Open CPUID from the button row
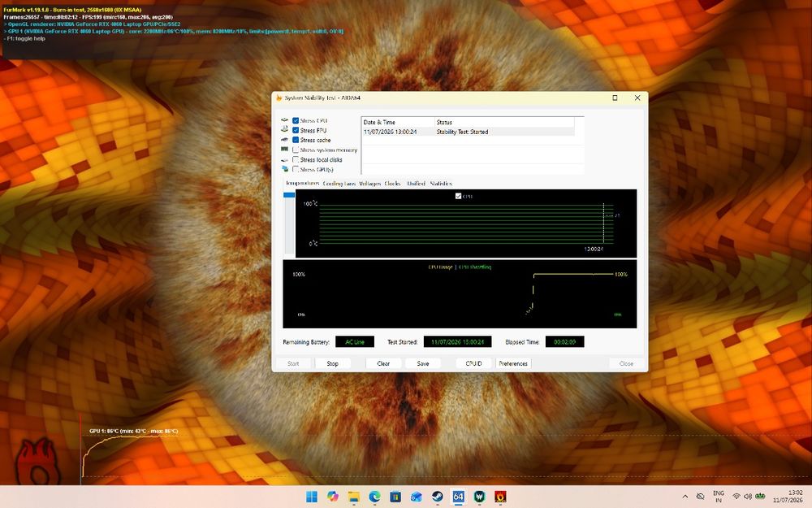812x508 pixels. tap(474, 363)
